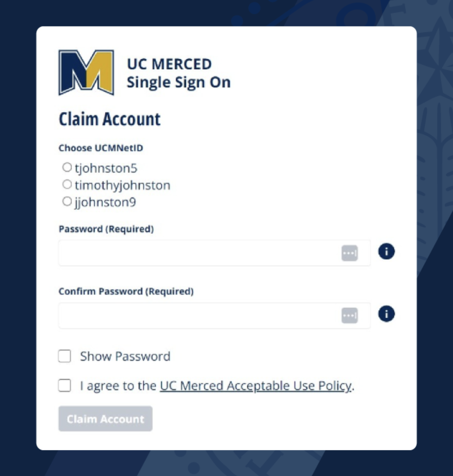Click the "UC MERCED Single Sign On" title
453x476 pixels.
(x=178, y=73)
